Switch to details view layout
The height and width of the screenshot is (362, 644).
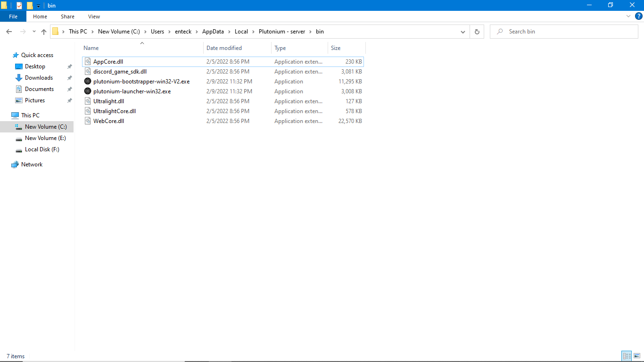pyautogui.click(x=627, y=356)
